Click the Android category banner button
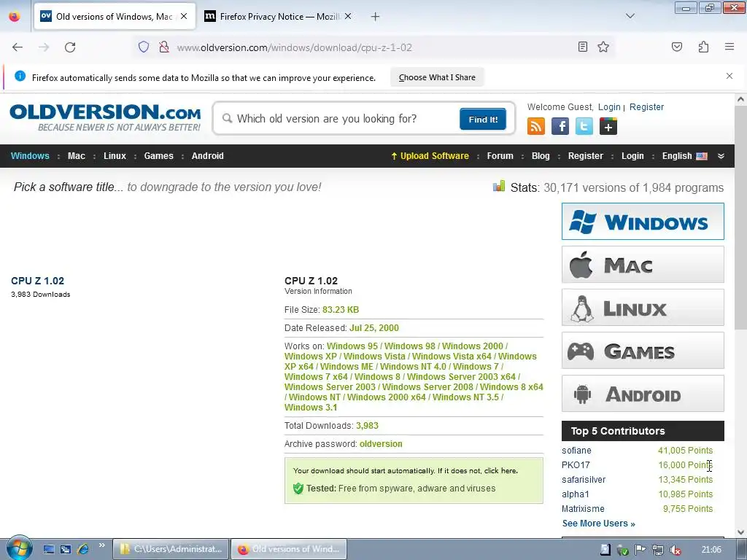Viewport: 747px width, 560px height. [643, 393]
